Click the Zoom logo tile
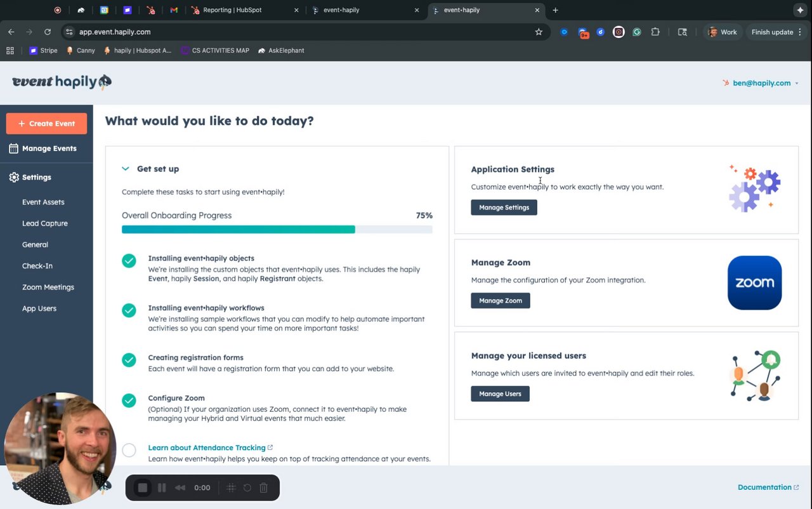Image resolution: width=812 pixels, height=509 pixels. point(754,283)
